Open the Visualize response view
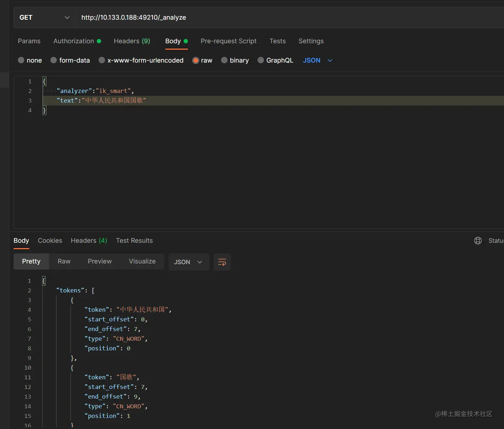Image resolution: width=504 pixels, height=429 pixels. coord(142,262)
